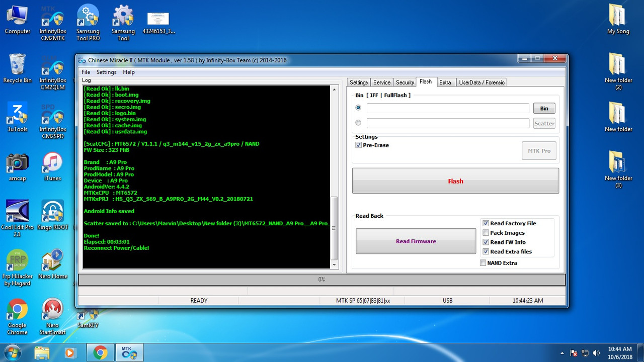Open the Settings menu

106,72
